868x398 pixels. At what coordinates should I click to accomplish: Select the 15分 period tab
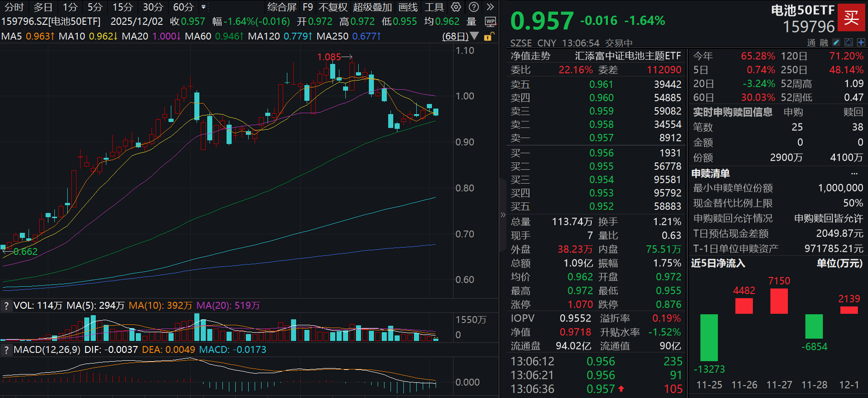point(122,7)
